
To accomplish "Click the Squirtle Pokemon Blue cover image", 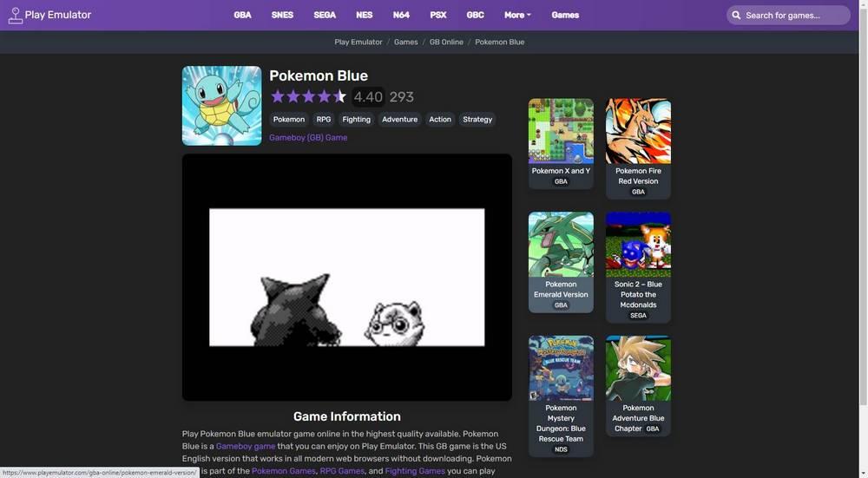I will (x=221, y=106).
